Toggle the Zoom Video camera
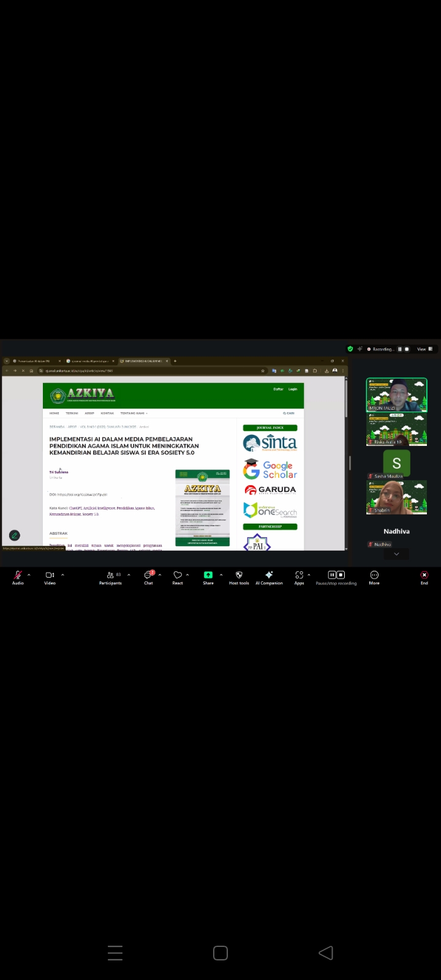The width and height of the screenshot is (441, 980). (x=50, y=578)
